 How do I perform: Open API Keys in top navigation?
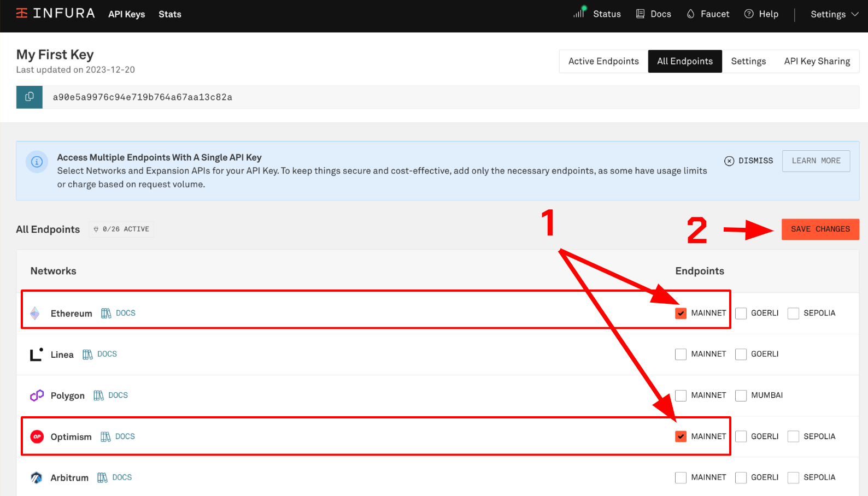click(x=127, y=14)
